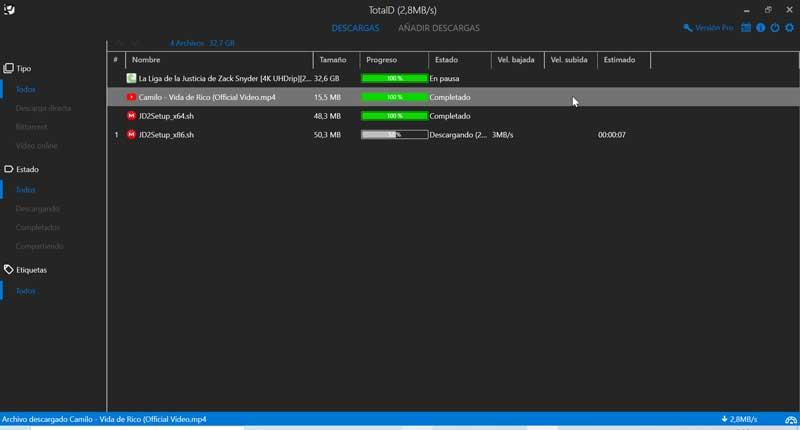Click Completado status of JD2Setup_x64.sh row
The width and height of the screenshot is (800, 430).
(450, 116)
